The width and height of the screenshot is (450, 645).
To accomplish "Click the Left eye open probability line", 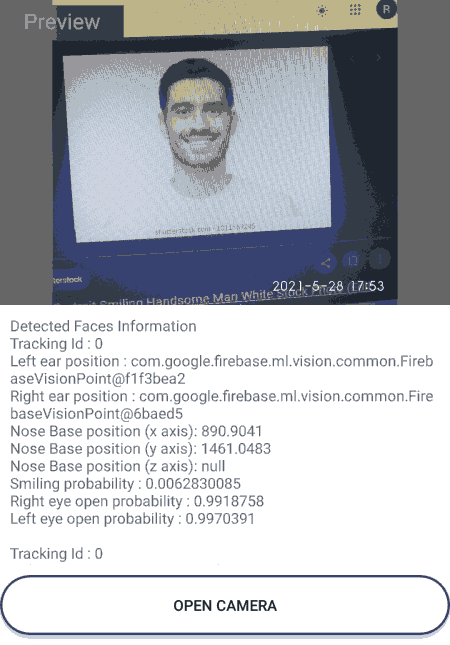I will click(132, 519).
